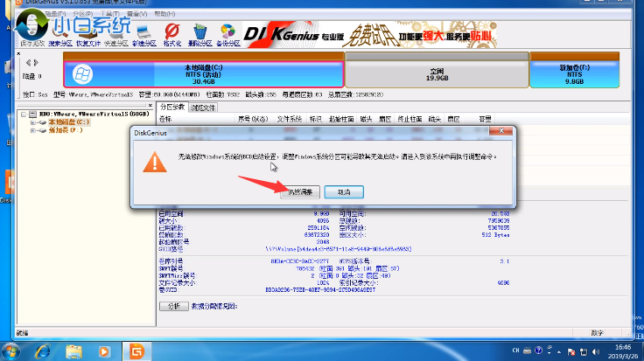Image resolution: width=644 pixels, height=361 pixels.
Task: Click the 分析 analyze button
Action: point(174,306)
